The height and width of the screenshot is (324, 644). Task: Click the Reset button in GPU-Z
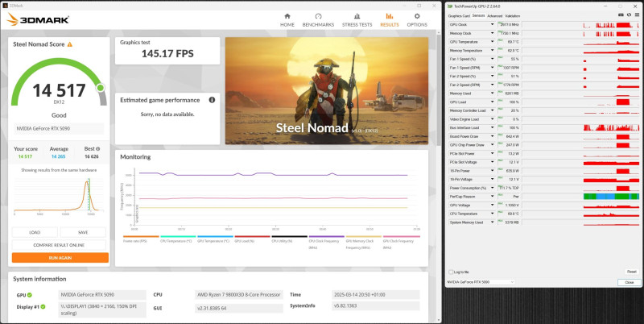(x=632, y=272)
